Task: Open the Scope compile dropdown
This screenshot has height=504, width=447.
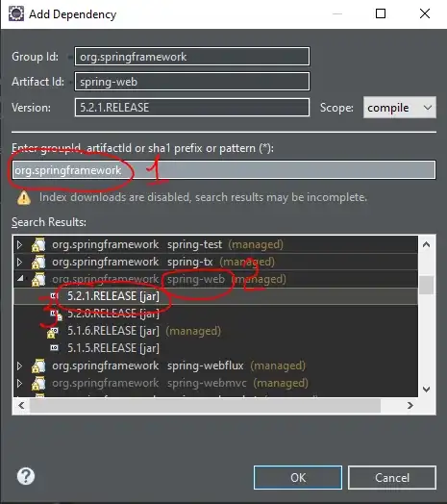Action: point(400,108)
